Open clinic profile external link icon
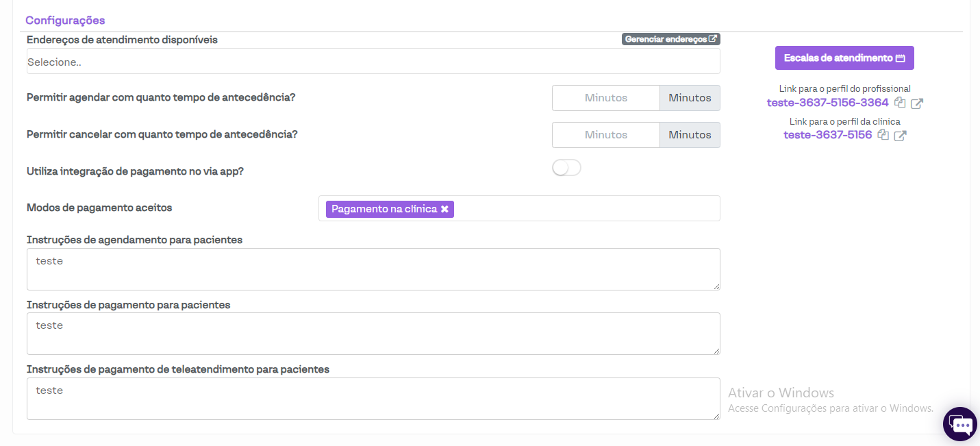 pyautogui.click(x=900, y=136)
